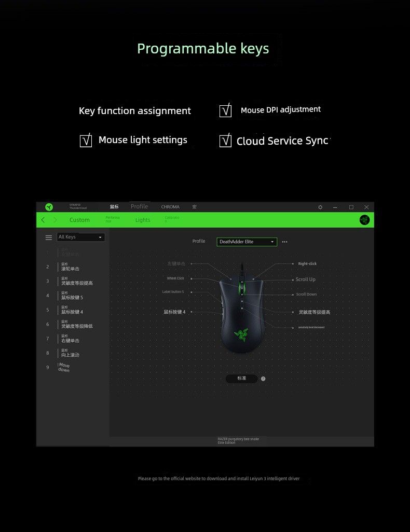Click the 灵敏度等级提高 label right of mouse

point(314,312)
